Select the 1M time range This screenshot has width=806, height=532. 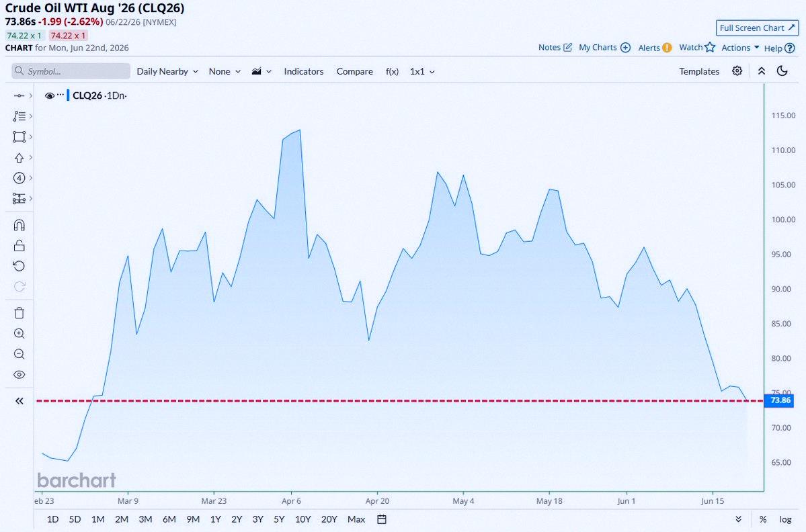click(97, 519)
